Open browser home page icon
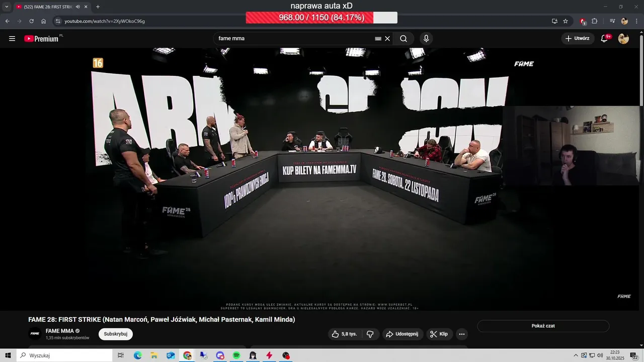The height and width of the screenshot is (362, 644). [43, 21]
